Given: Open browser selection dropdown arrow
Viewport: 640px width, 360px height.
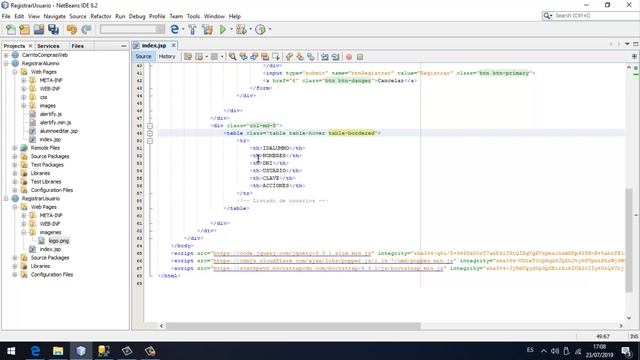Looking at the screenshot, I should [x=183, y=29].
